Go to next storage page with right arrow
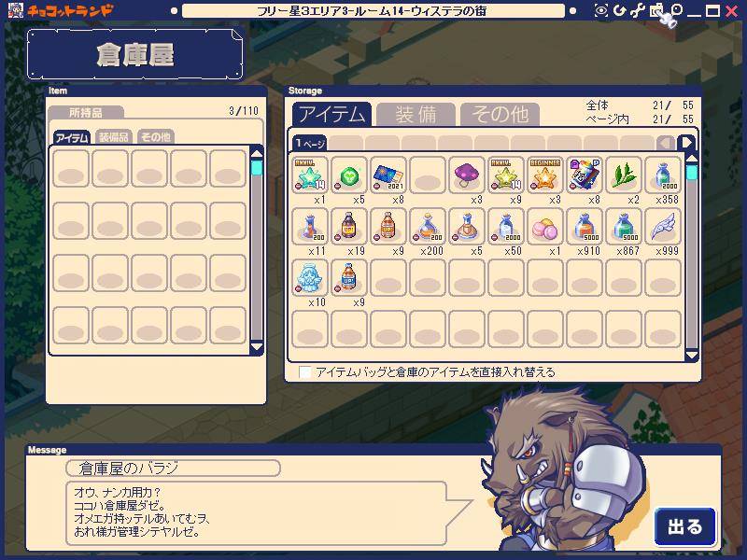Viewport: 747px width, 560px height. (686, 143)
